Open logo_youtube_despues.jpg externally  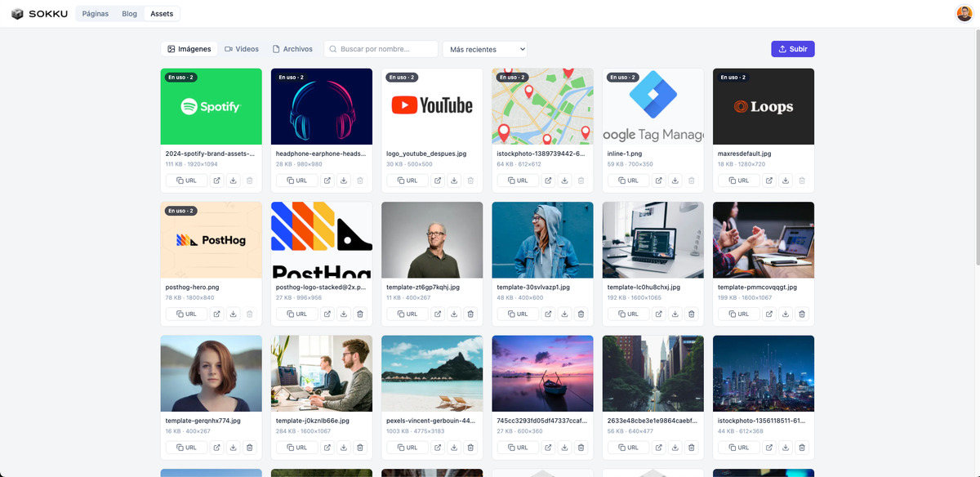click(438, 181)
